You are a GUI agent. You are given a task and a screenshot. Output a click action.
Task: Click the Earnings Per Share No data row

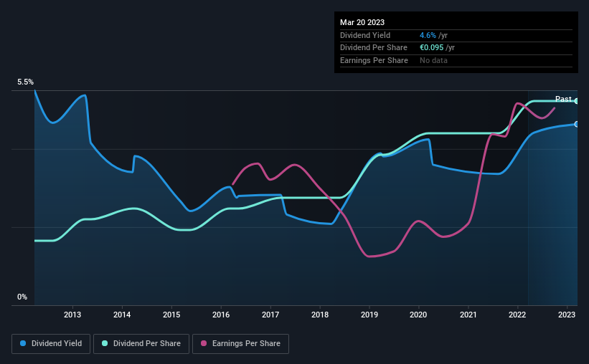coord(456,60)
